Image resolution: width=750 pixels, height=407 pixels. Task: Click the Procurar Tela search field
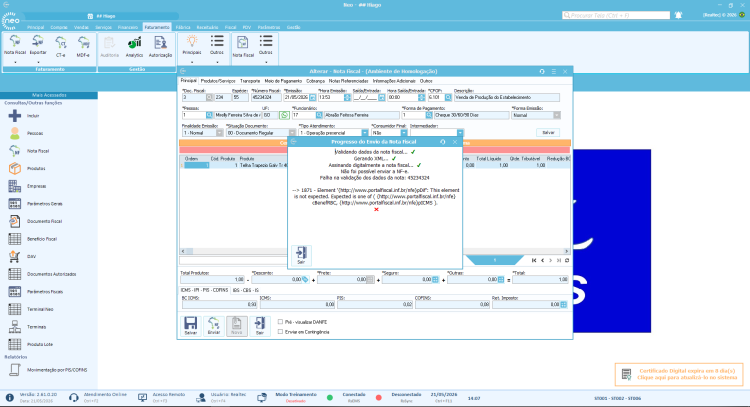point(616,15)
